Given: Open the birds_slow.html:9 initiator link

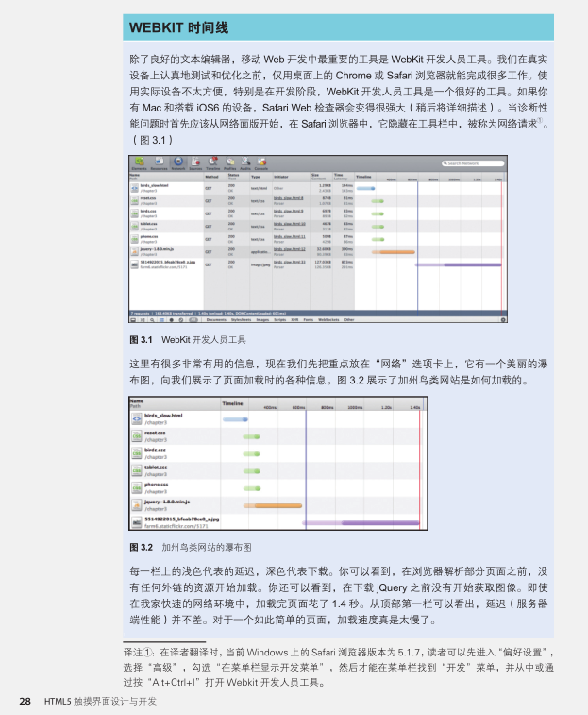Looking at the screenshot, I should (289, 211).
